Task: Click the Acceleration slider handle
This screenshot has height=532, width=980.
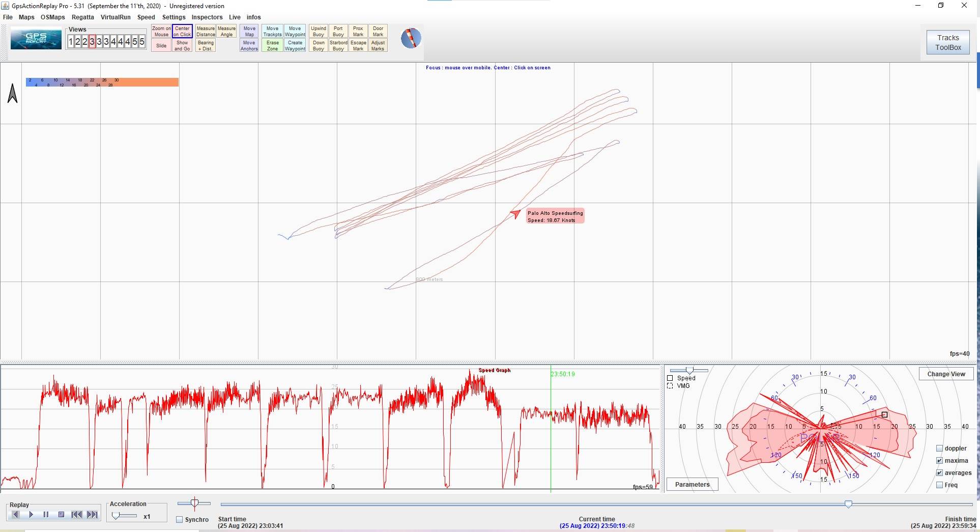Action: point(117,516)
